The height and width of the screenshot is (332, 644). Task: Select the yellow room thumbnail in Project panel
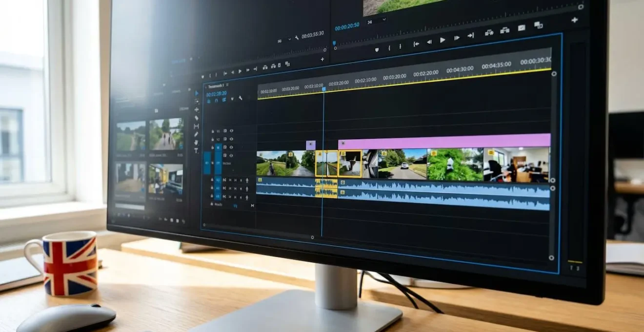(x=166, y=179)
